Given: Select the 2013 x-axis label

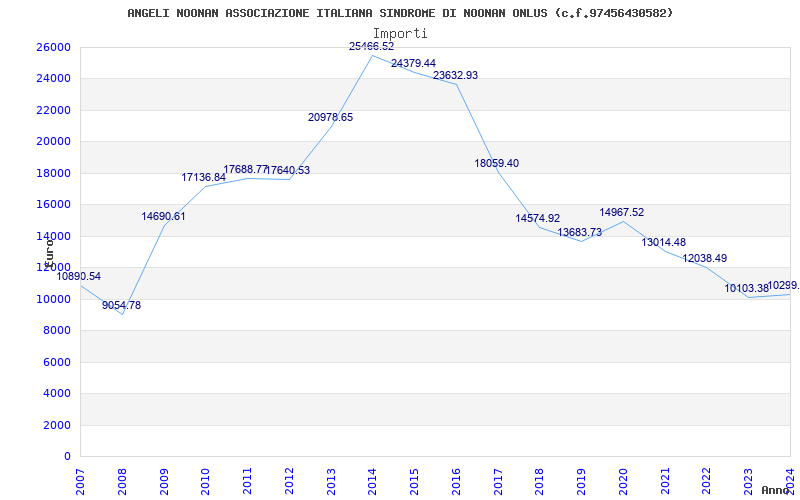Looking at the screenshot, I should [x=331, y=482].
